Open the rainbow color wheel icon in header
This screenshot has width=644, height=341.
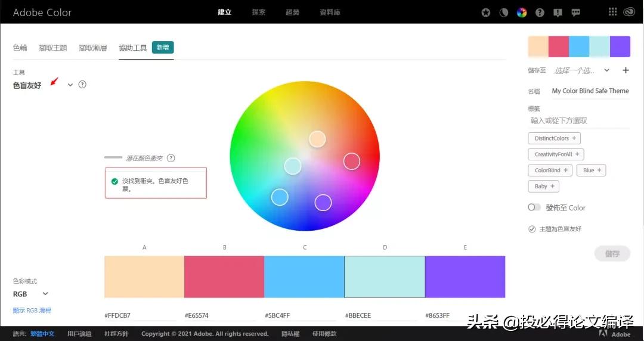pos(522,13)
